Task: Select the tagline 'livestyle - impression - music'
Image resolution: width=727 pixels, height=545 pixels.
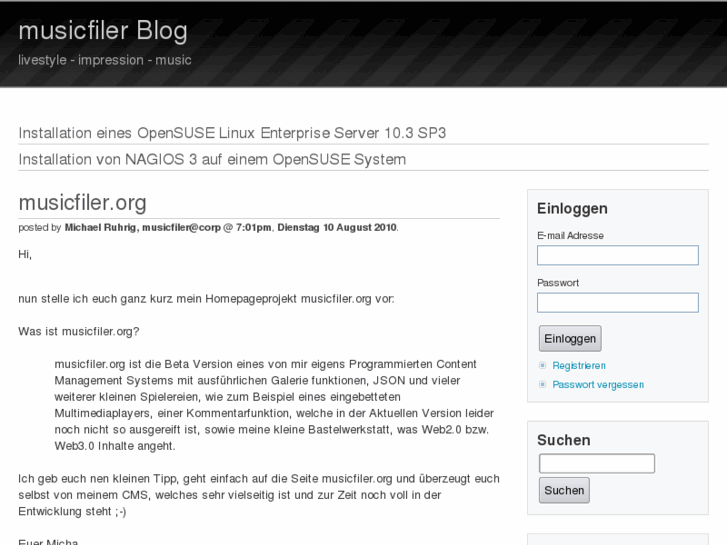Action: (x=105, y=60)
